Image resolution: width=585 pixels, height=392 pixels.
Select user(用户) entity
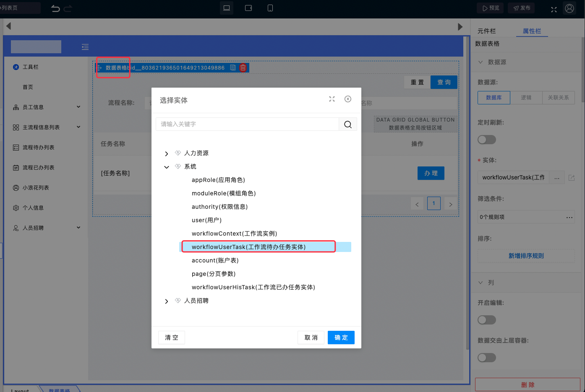coord(206,220)
